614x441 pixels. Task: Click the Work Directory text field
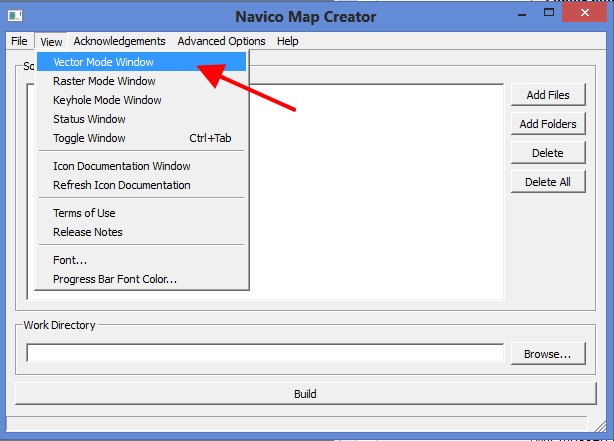point(264,353)
